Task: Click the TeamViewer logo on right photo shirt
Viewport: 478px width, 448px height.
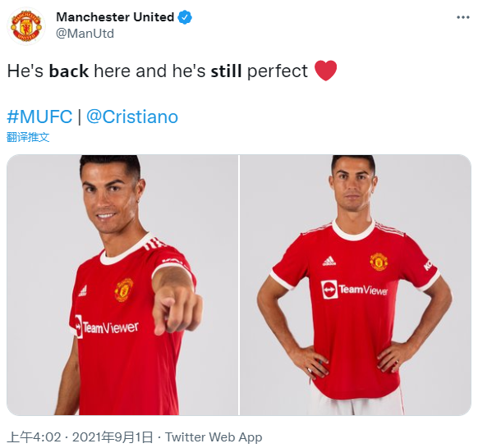Action: [354, 290]
